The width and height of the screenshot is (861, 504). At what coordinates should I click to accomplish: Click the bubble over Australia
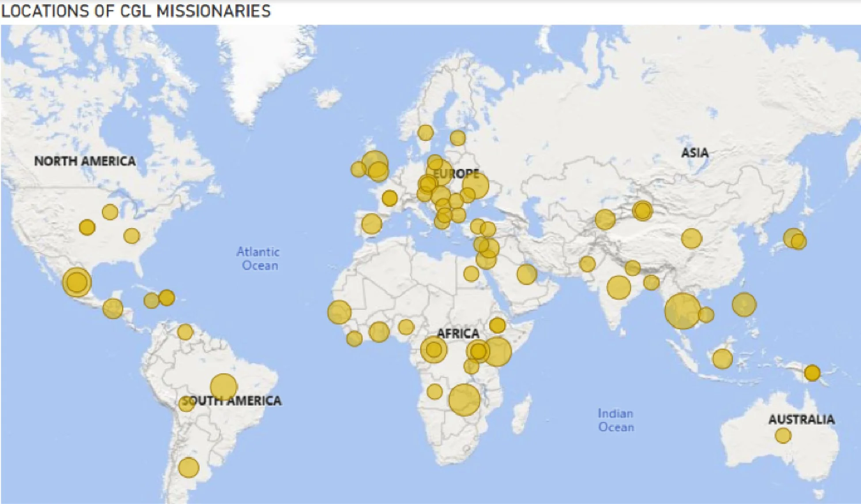point(782,436)
